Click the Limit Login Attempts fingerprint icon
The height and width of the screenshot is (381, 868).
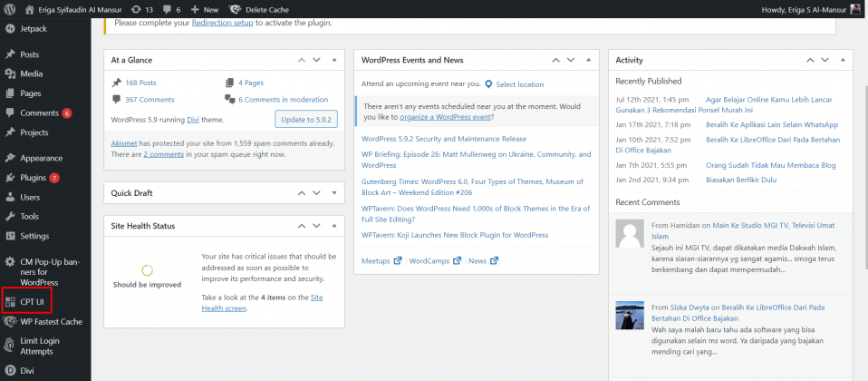pyautogui.click(x=9, y=345)
